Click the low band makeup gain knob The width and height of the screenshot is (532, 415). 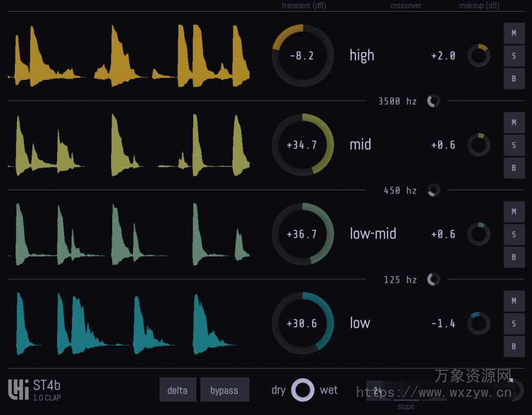(479, 323)
